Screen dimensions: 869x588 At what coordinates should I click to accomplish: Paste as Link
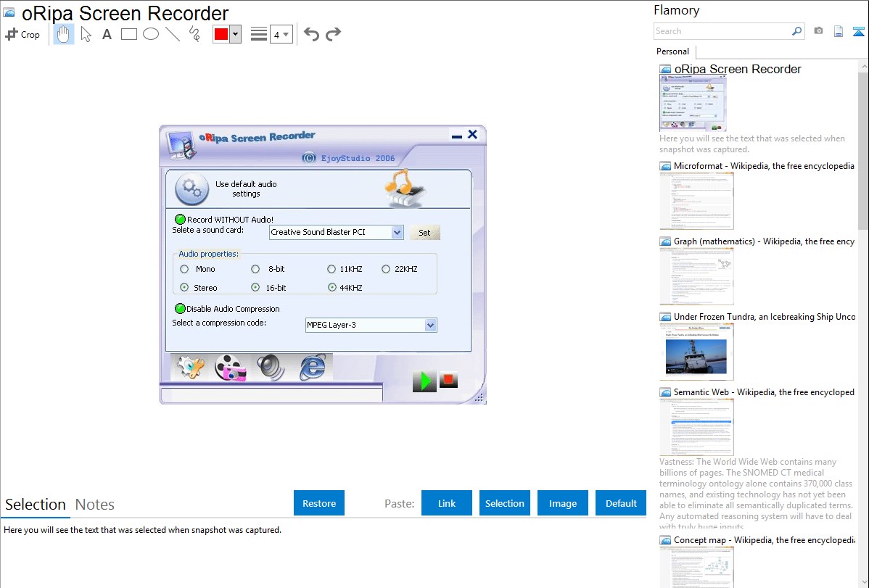click(447, 503)
